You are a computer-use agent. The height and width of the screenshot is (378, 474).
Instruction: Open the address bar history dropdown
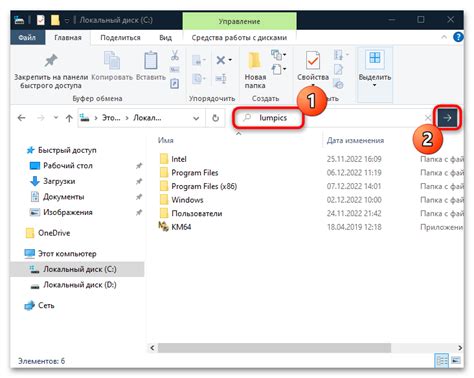click(196, 118)
